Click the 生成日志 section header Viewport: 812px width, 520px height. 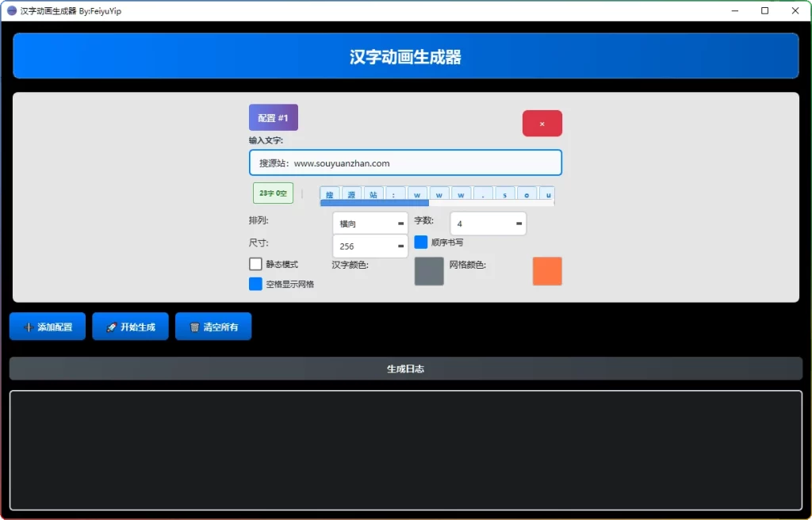(405, 369)
